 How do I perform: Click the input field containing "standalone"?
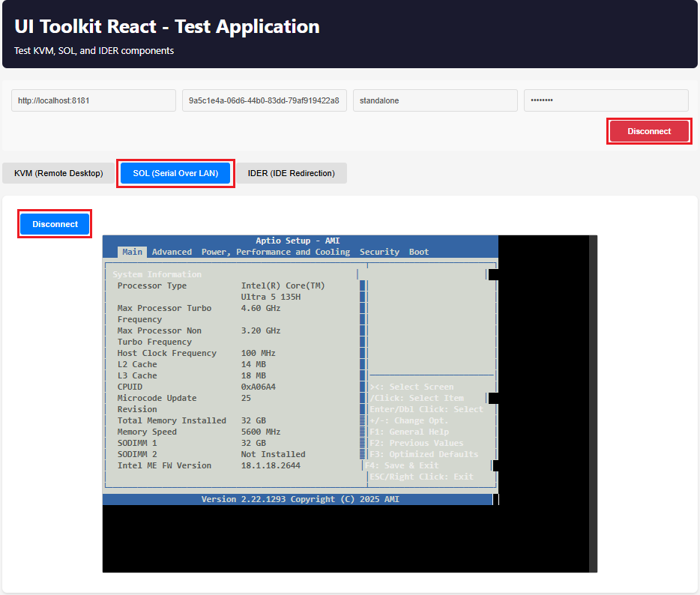coord(435,100)
